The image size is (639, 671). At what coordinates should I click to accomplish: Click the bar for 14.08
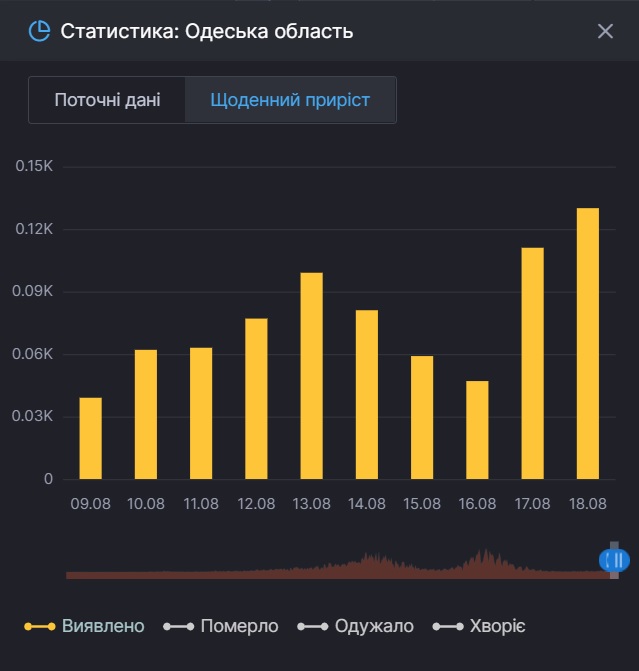point(367,394)
